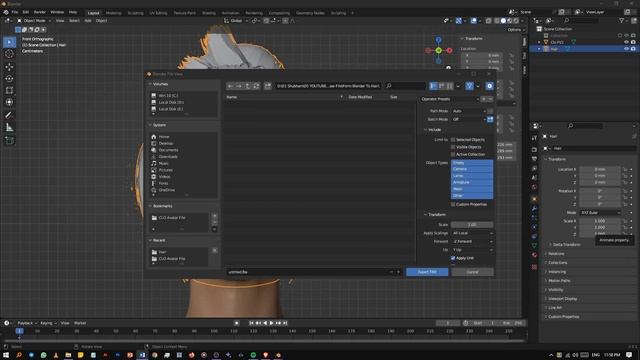The height and width of the screenshot is (360, 640).
Task: Select the Annotate pencil tool
Action: [x=9, y=116]
